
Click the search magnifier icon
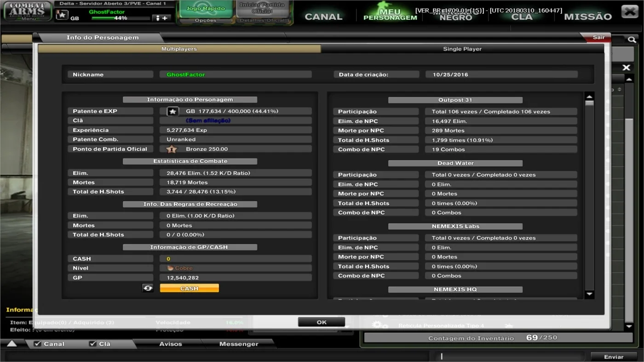tap(632, 40)
